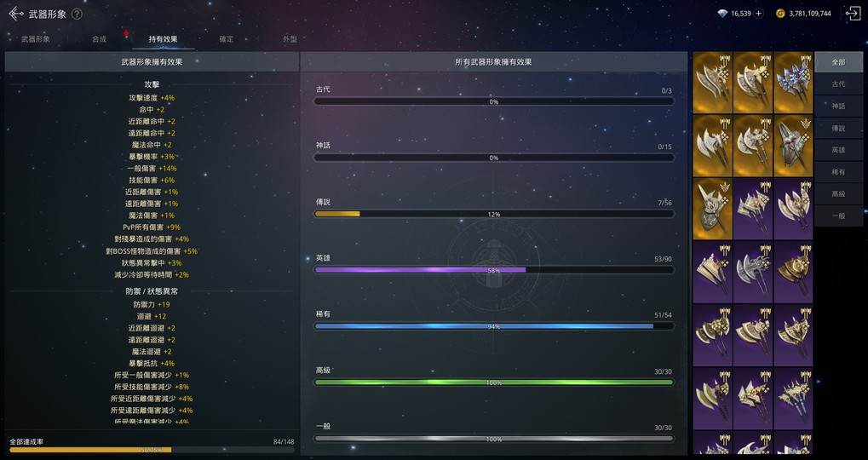Image resolution: width=868 pixels, height=460 pixels.
Task: Select first gold weapon in top row
Action: [712, 83]
